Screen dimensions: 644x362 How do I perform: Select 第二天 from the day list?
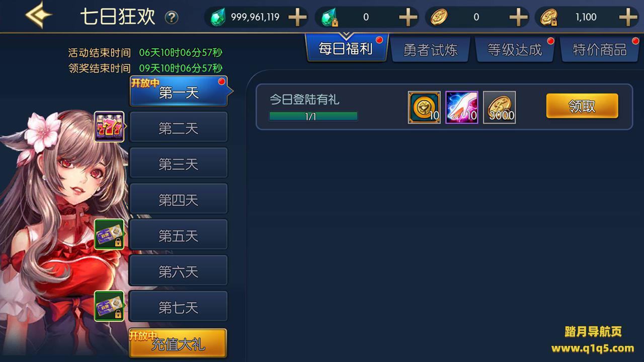[179, 128]
